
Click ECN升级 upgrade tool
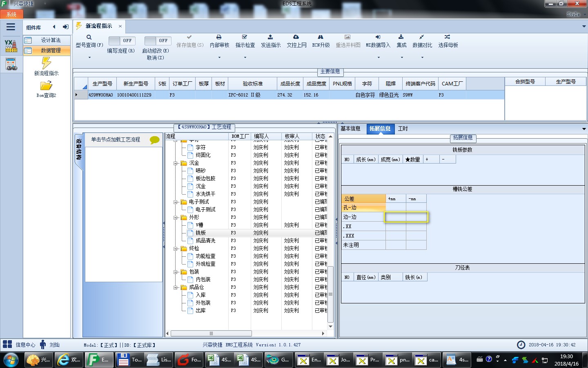coord(321,41)
